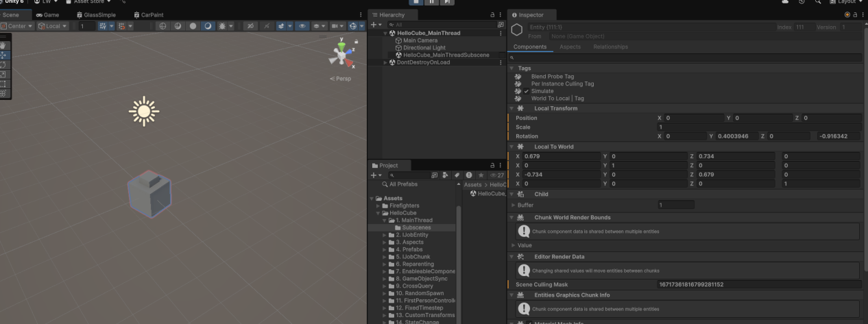868x324 pixels.
Task: Select the Transform tool
Action: pyautogui.click(x=3, y=93)
